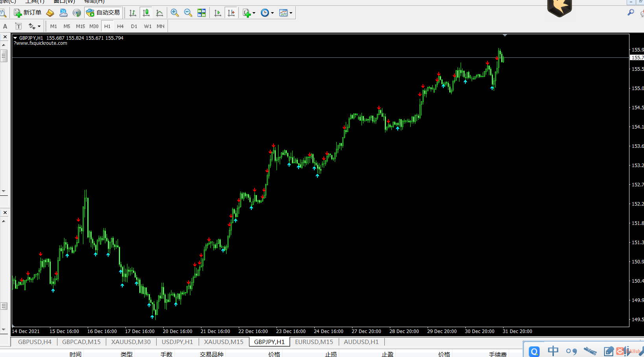Screen dimensions: 644x357
Task: Zoom out of the chart
Action: [188, 13]
